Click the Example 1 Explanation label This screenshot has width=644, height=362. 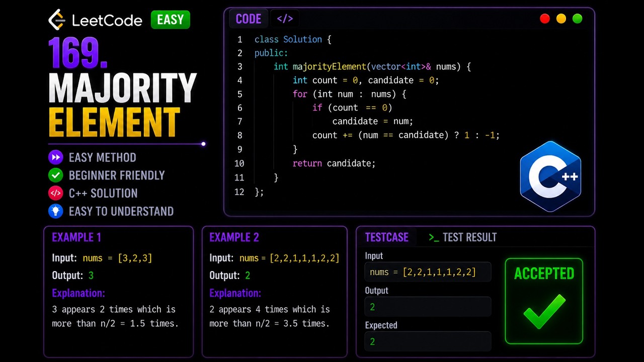pos(78,293)
